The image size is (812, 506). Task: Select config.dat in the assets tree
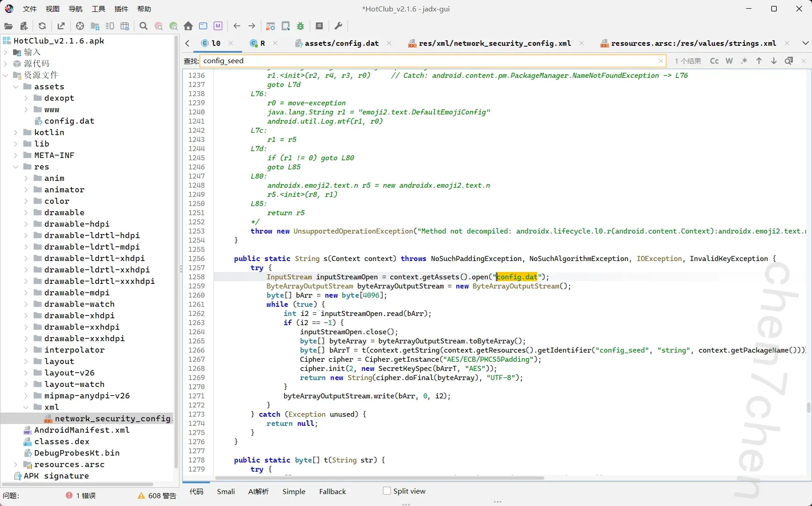click(x=69, y=121)
